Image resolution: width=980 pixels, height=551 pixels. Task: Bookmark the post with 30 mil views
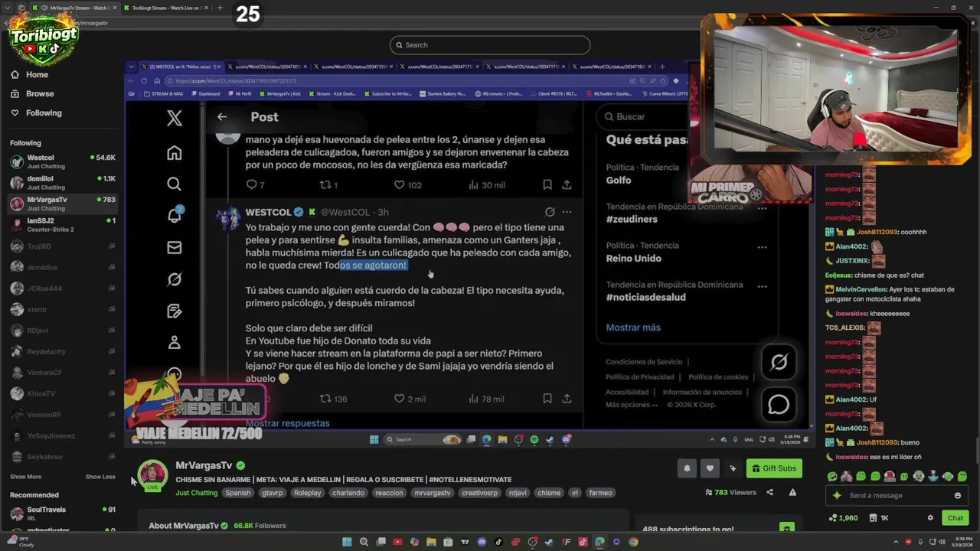coord(547,184)
